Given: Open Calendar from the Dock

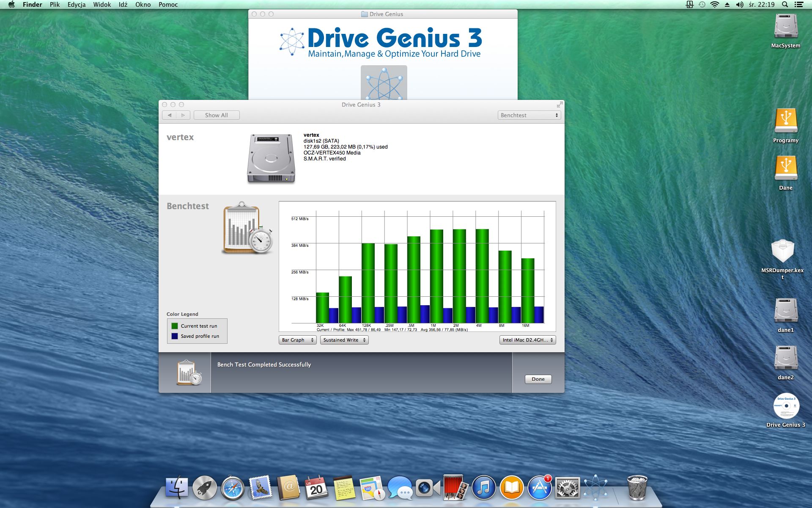Looking at the screenshot, I should pos(316,488).
